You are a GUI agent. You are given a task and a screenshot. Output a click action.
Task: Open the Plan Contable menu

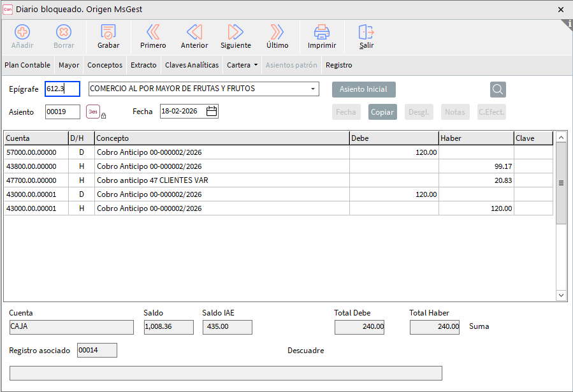coord(27,65)
